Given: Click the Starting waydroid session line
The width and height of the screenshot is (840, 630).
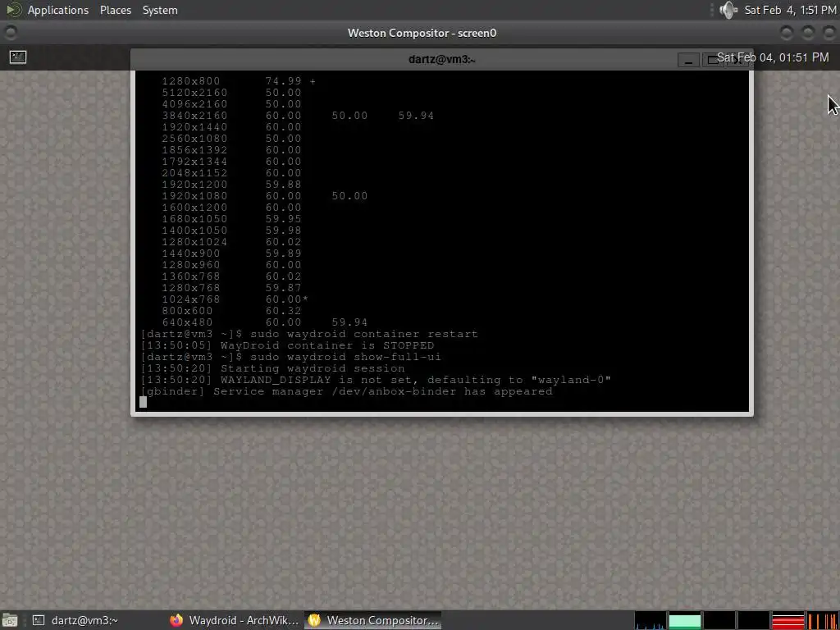Looking at the screenshot, I should 272,368.
